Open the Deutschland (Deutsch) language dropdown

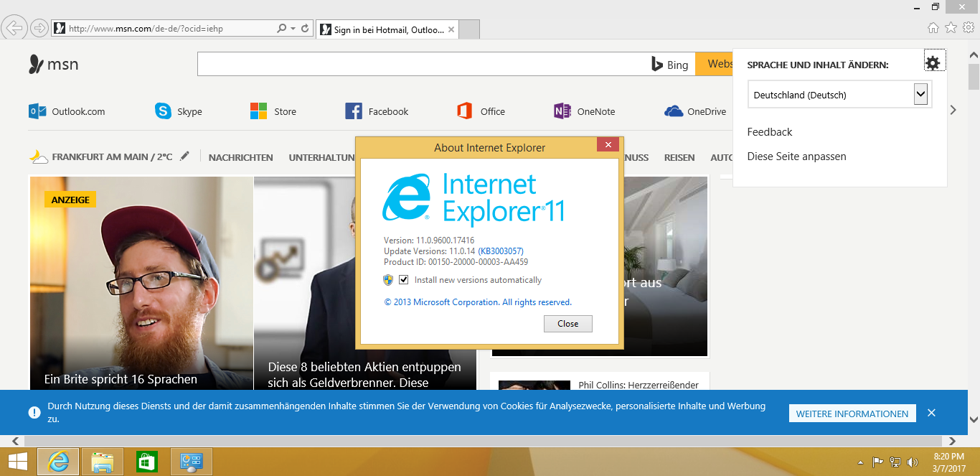pos(839,94)
